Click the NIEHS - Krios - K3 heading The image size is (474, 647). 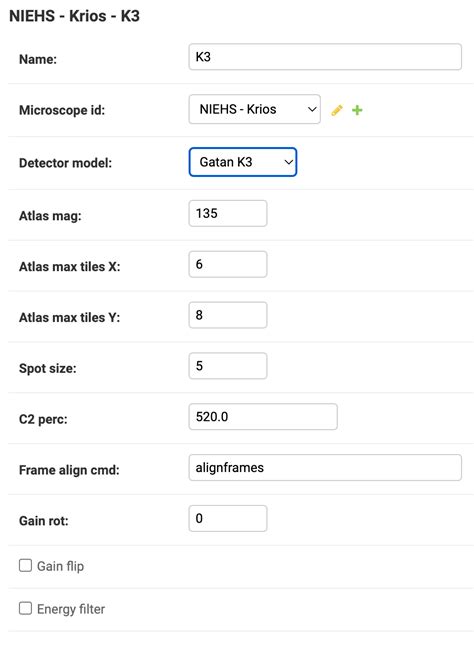(74, 16)
